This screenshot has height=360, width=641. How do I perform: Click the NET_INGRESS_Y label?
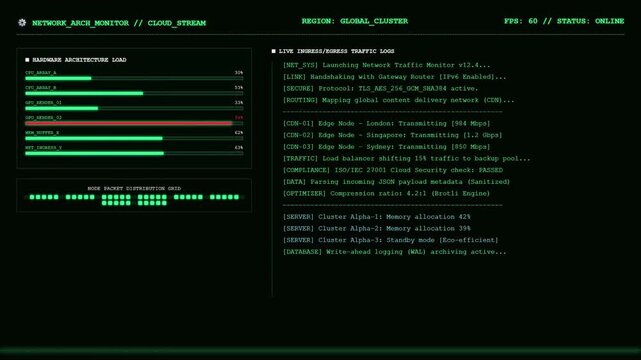[x=43, y=148]
